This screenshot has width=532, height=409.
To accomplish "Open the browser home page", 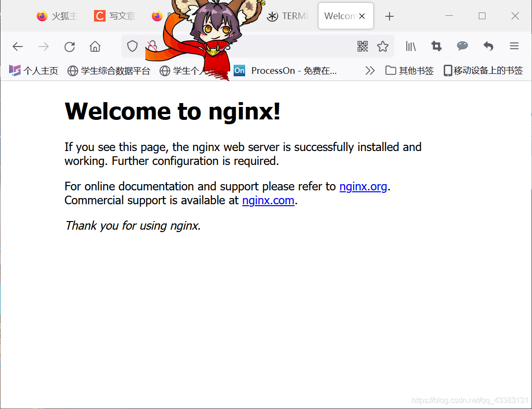I will [95, 47].
